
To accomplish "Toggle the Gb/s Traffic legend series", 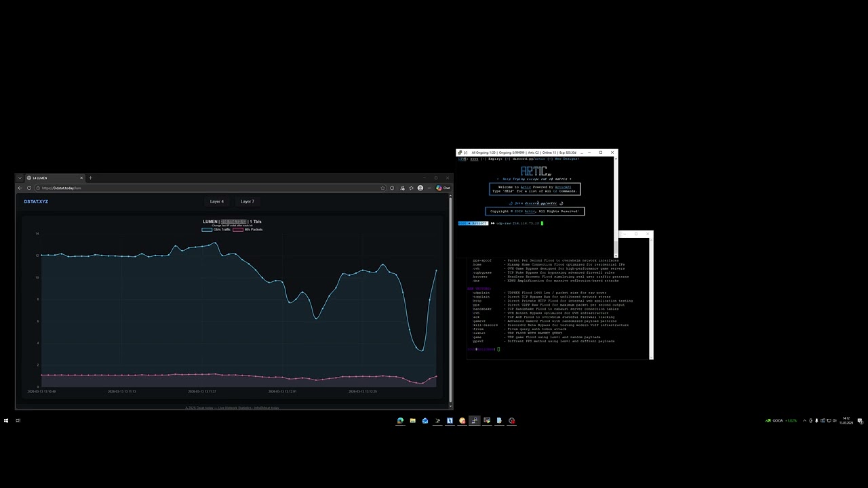I will (216, 229).
